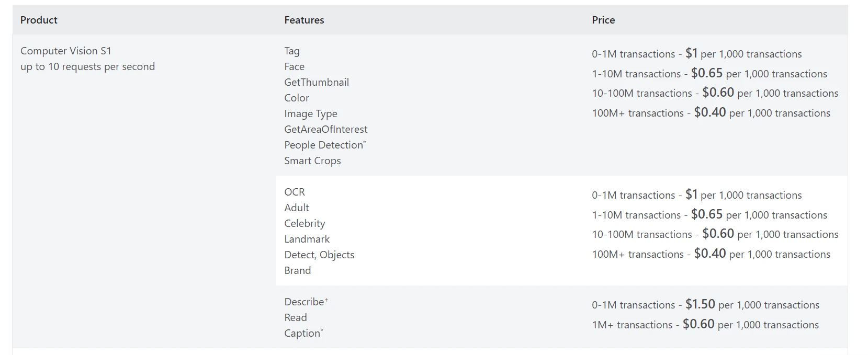Select the Computer Vision S1 product name
This screenshot has height=355, width=868.
[66, 51]
